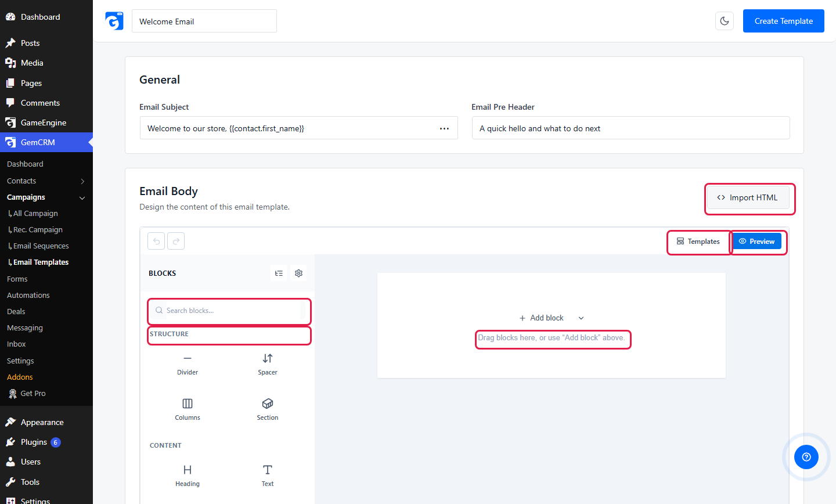This screenshot has width=836, height=504.
Task: Open the WordPress Dashboard menu item
Action: pos(46,17)
